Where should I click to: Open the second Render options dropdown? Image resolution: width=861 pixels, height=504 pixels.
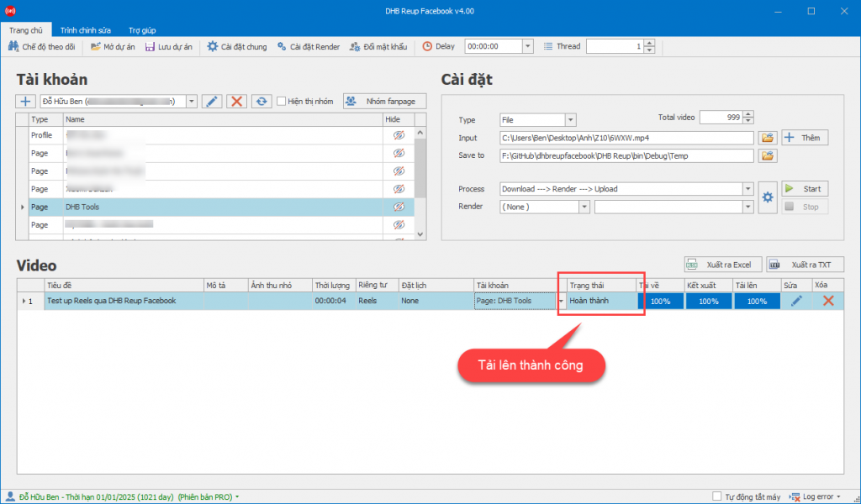[747, 207]
